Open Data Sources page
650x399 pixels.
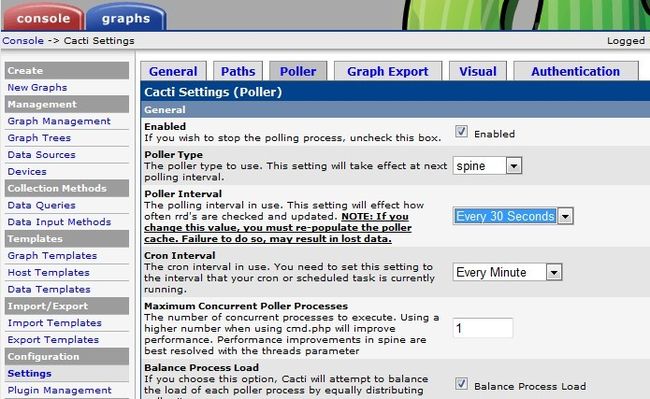click(x=41, y=155)
